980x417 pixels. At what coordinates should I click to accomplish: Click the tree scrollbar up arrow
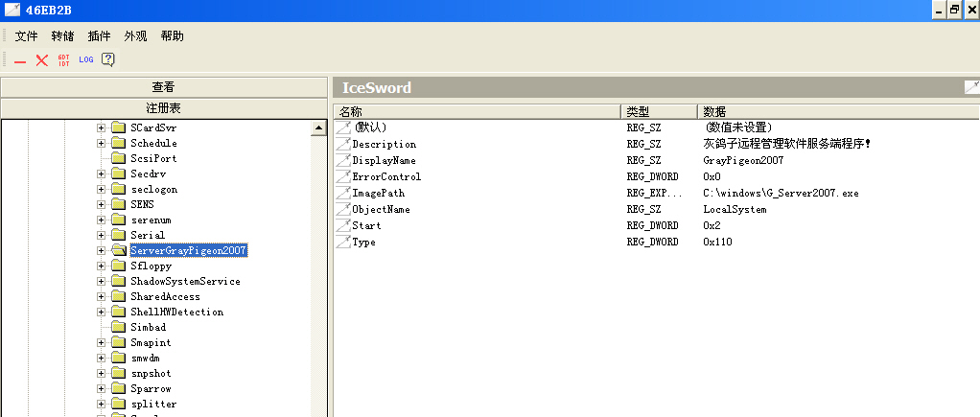point(318,128)
